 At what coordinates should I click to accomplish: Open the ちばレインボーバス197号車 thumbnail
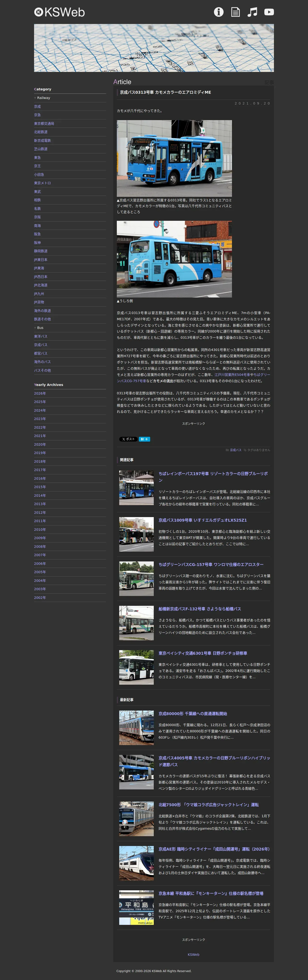click(x=136, y=488)
